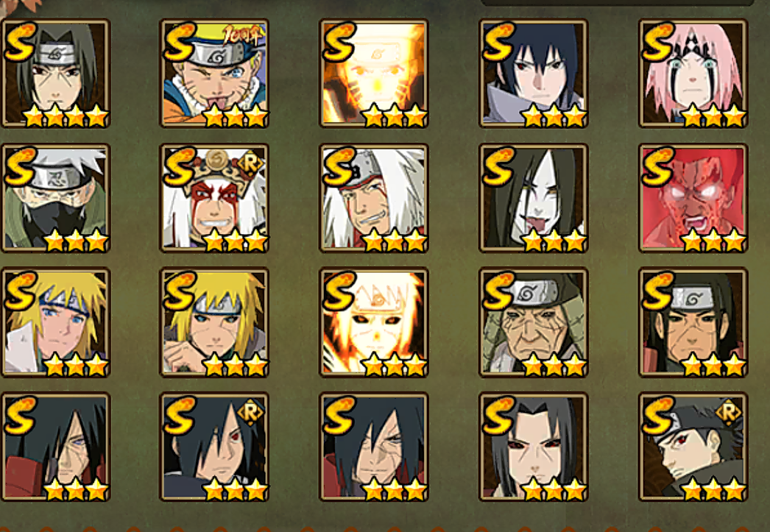Choose glowing Minato chakra mode card

[x=374, y=322]
